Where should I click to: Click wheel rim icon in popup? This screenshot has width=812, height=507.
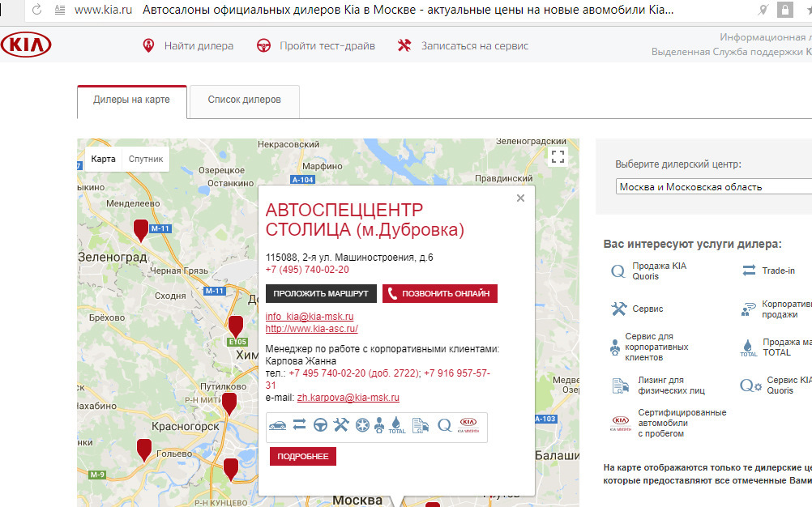[362, 425]
